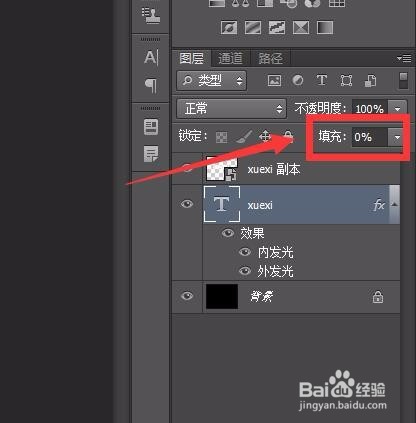Viewport: 416px width, 423px height.
Task: Select the layer named xuexi 副本
Action: pyautogui.click(x=274, y=169)
